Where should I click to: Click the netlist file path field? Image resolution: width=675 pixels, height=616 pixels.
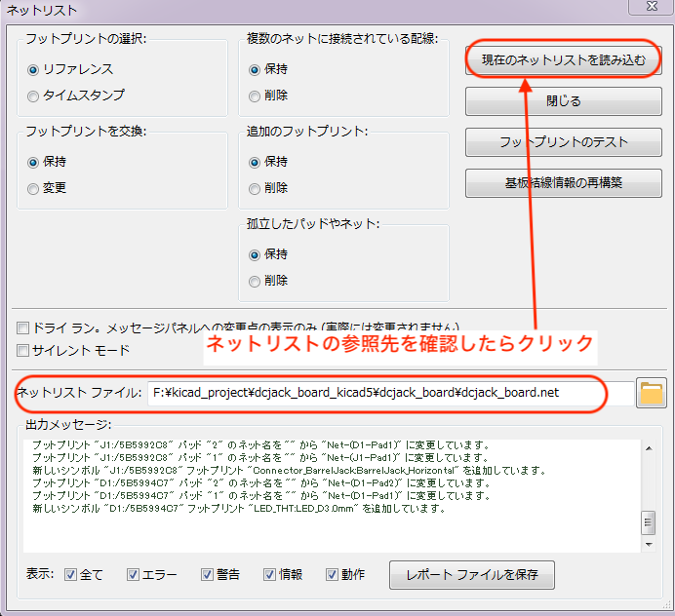coord(390,393)
